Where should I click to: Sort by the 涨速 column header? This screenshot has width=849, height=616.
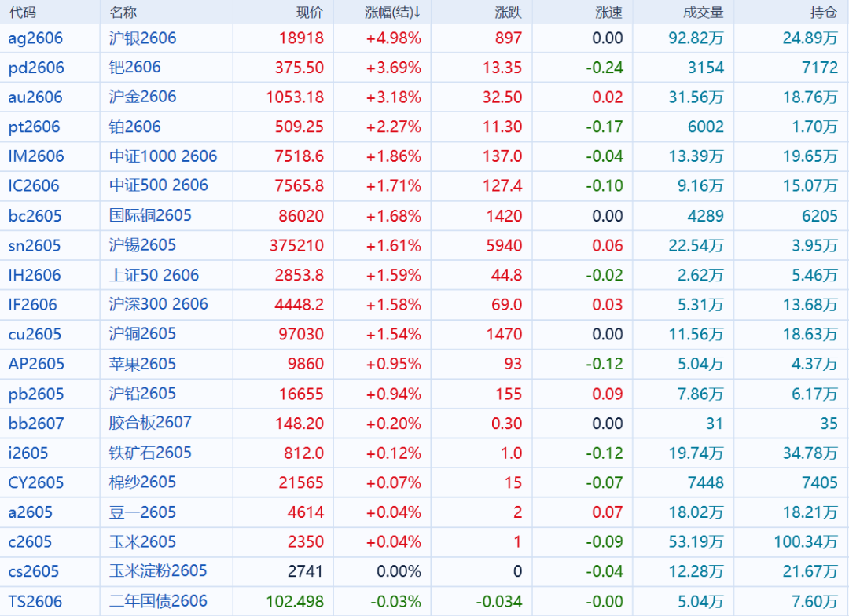pos(609,13)
